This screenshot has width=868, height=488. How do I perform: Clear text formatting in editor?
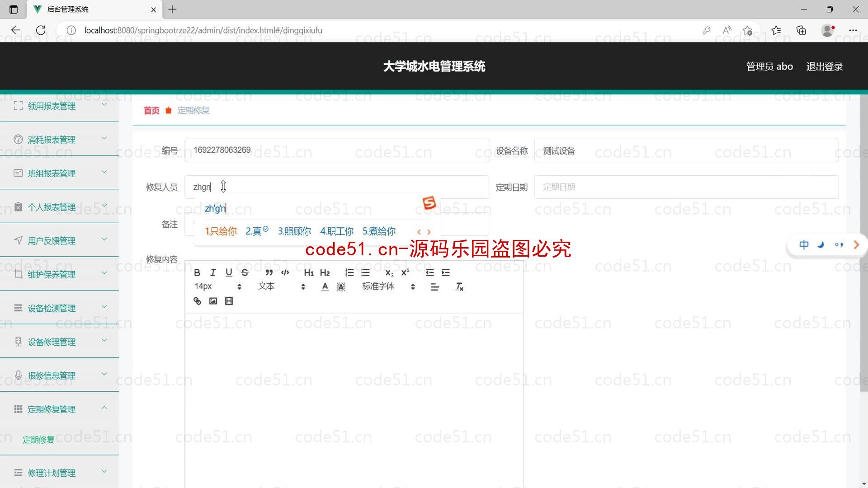click(459, 287)
